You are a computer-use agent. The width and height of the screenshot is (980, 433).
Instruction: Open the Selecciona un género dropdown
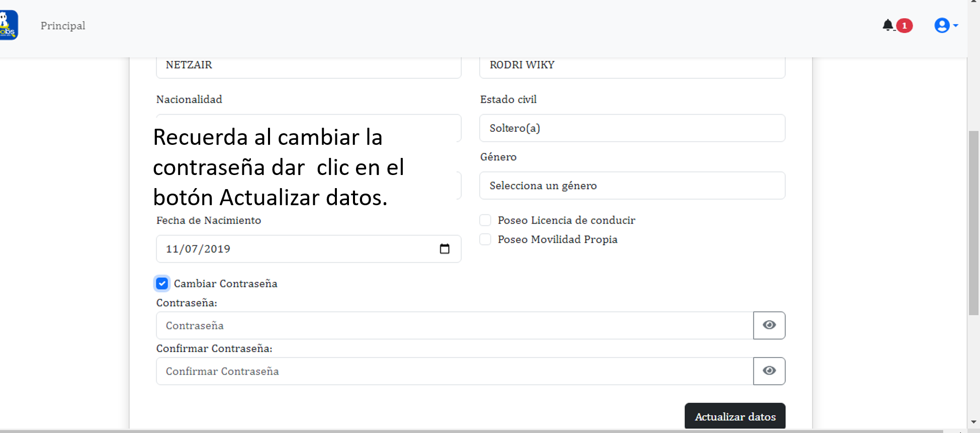click(632, 186)
